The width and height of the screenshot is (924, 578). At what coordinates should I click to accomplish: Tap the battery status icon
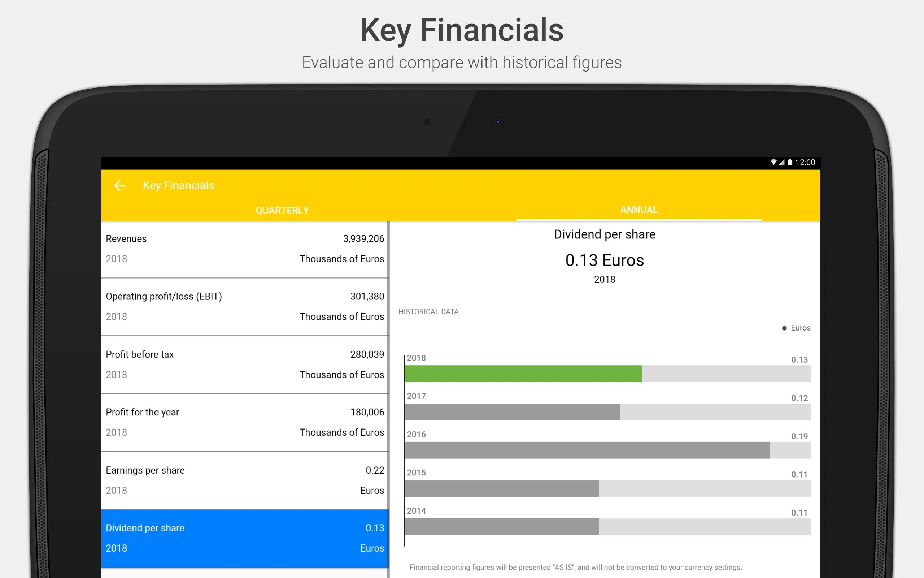[x=790, y=162]
